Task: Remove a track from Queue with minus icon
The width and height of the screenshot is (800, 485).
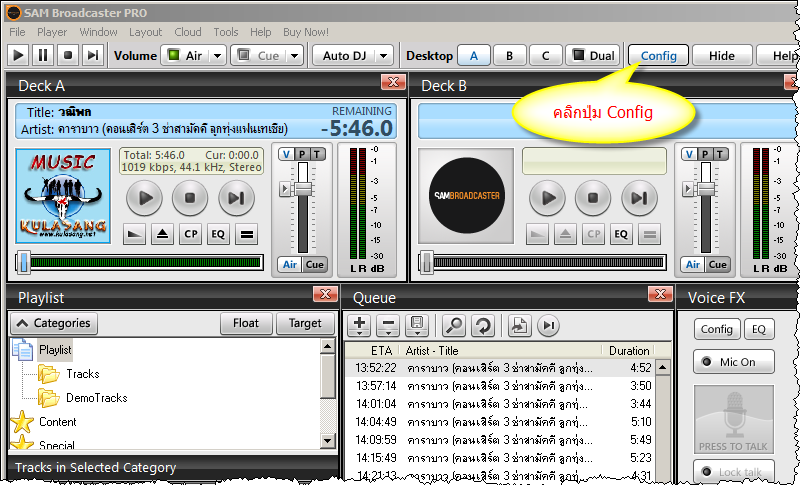Action: (388, 325)
